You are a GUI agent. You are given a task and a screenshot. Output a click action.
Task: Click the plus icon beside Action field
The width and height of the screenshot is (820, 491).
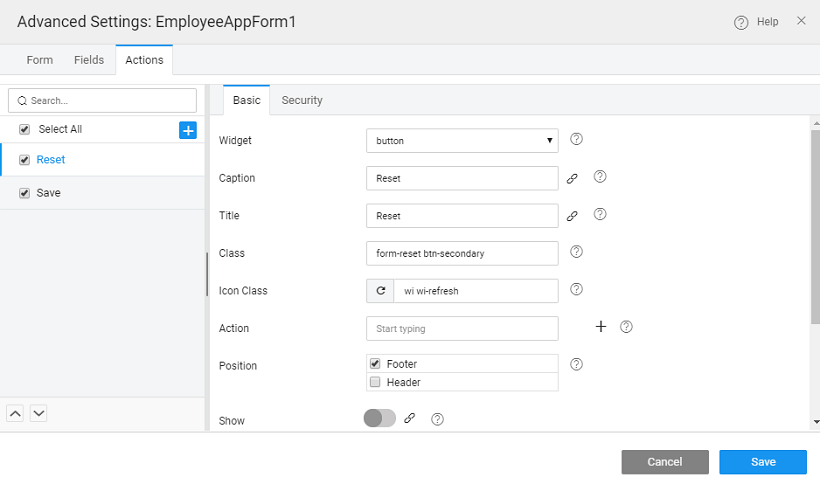(x=601, y=326)
